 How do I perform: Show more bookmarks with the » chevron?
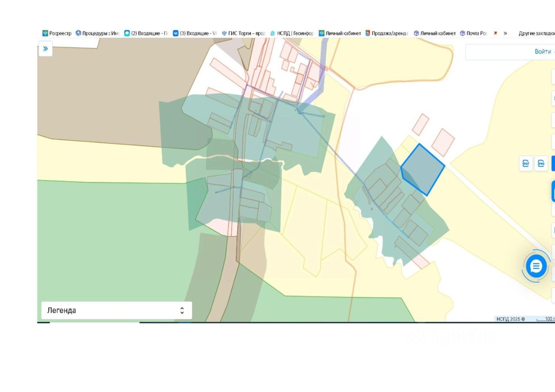pyautogui.click(x=505, y=33)
